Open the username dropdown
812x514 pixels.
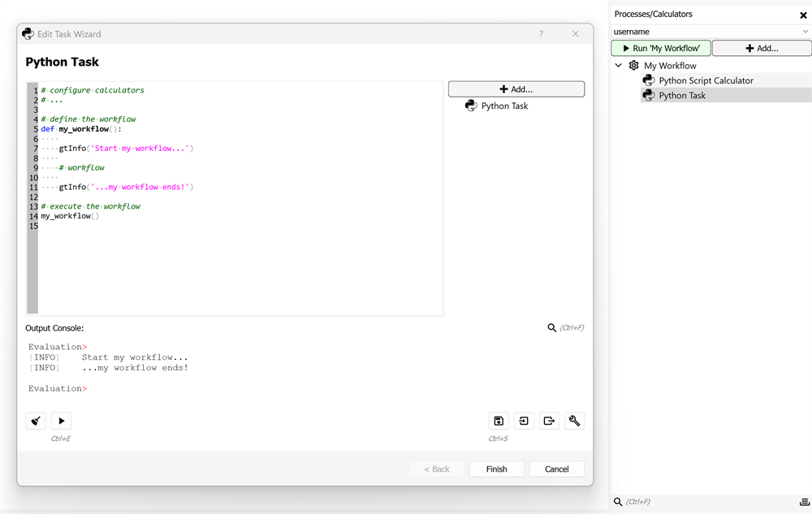pos(711,32)
